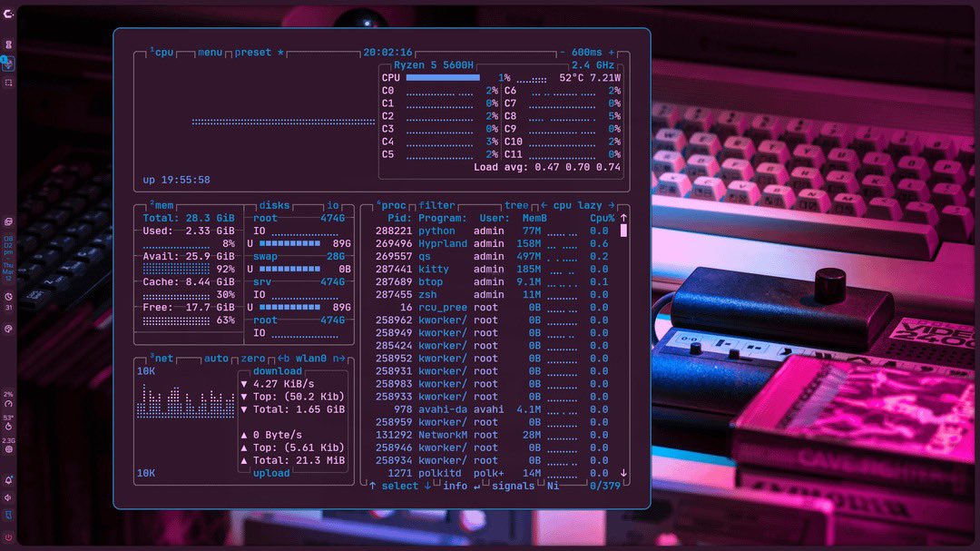
Task: Toggle tree view for processes
Action: point(516,205)
